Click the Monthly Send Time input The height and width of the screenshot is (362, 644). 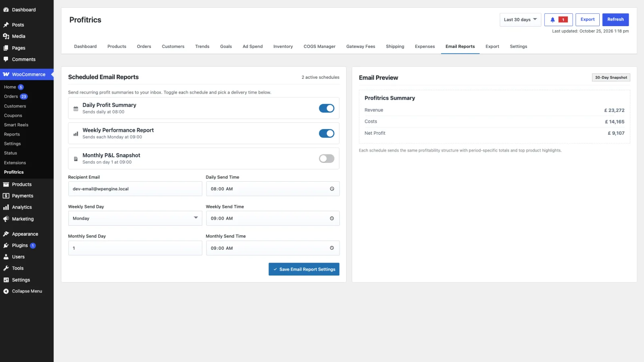coord(273,248)
